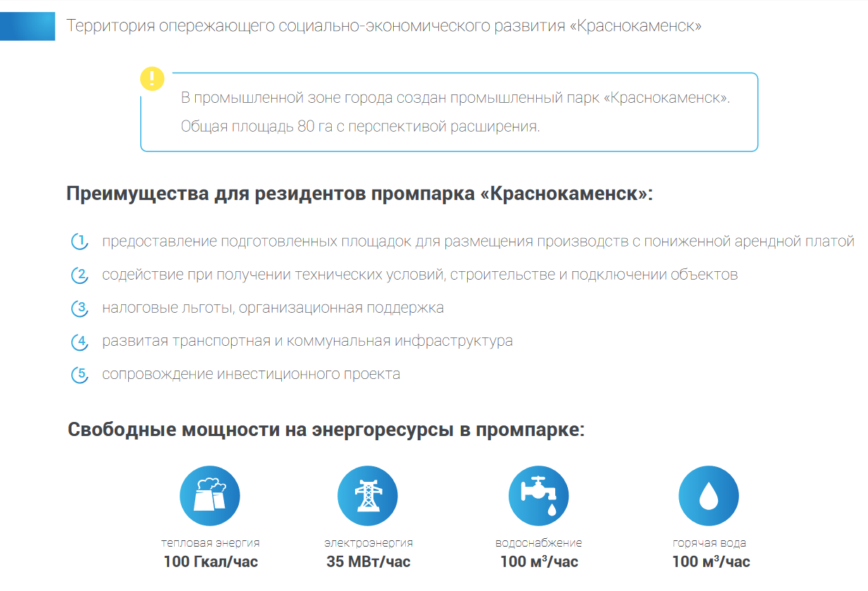Click the circled number 1 bullet

tap(80, 242)
